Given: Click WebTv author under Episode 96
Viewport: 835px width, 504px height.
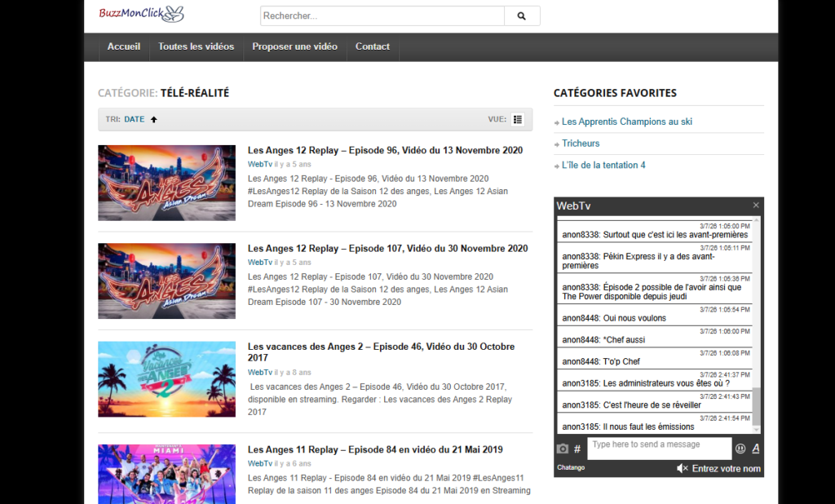Looking at the screenshot, I should pyautogui.click(x=260, y=164).
